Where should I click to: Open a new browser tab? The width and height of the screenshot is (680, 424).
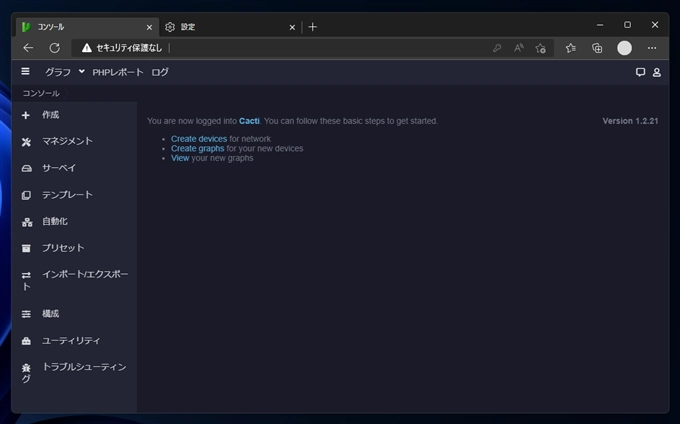[x=313, y=27]
